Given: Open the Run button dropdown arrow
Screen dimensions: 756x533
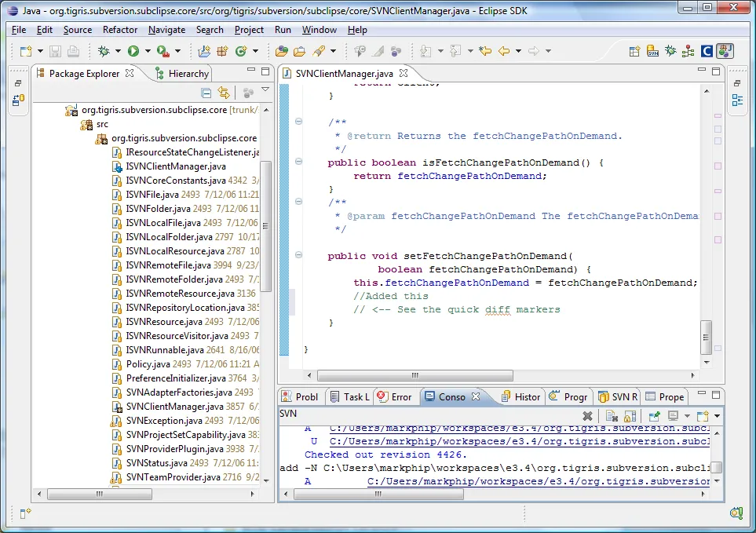Looking at the screenshot, I should tap(148, 51).
